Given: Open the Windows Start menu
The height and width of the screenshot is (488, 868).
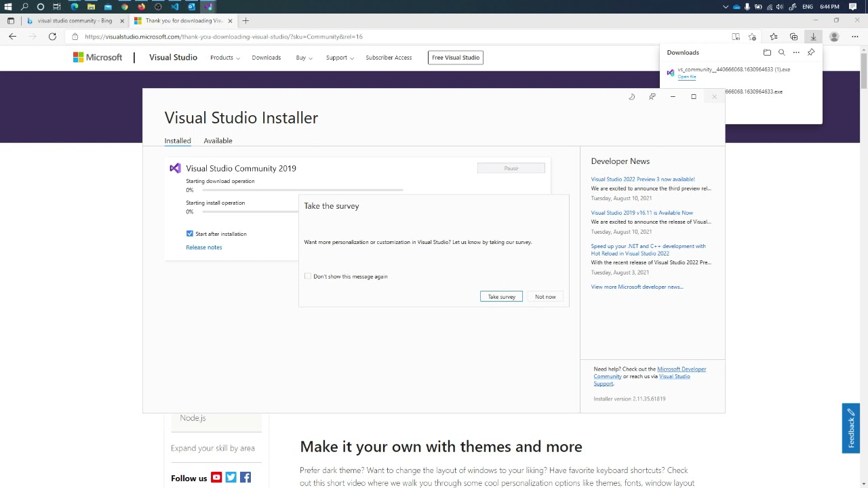Looking at the screenshot, I should pyautogui.click(x=8, y=7).
